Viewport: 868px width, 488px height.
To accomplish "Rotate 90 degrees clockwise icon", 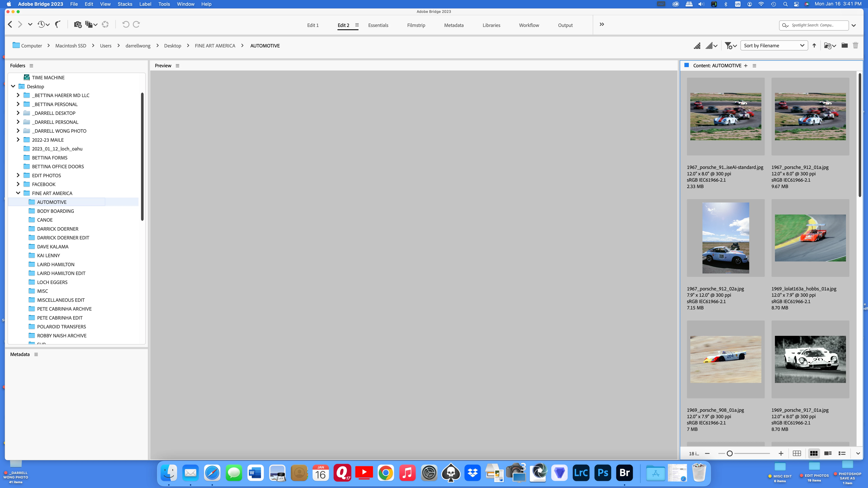I will [x=136, y=25].
